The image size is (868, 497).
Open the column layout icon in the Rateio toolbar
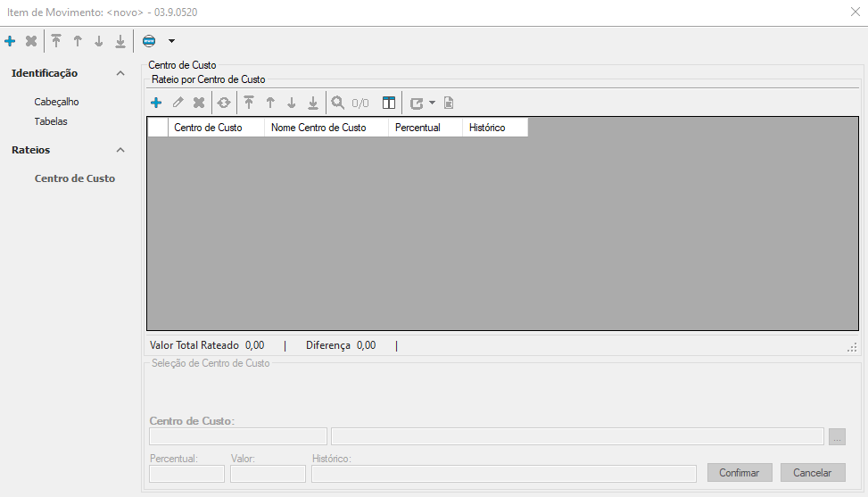(389, 103)
